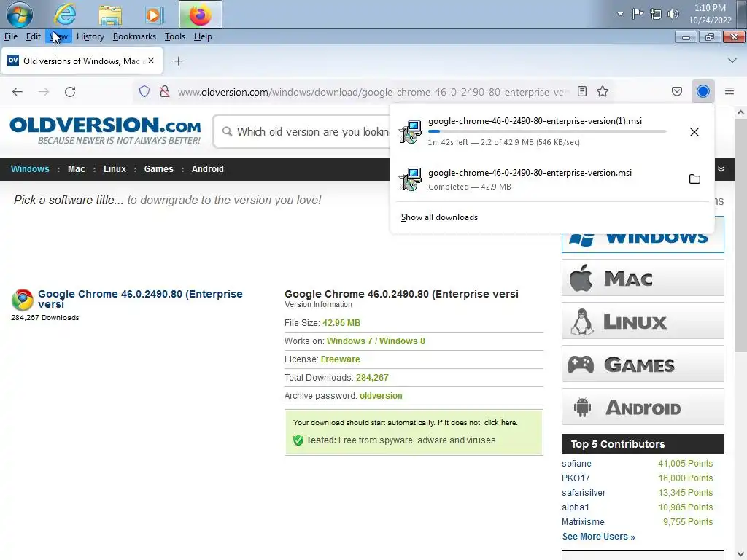Image resolution: width=747 pixels, height=560 pixels.
Task: Open Google Chrome 46.0.2490.80 title link
Action: click(x=141, y=299)
